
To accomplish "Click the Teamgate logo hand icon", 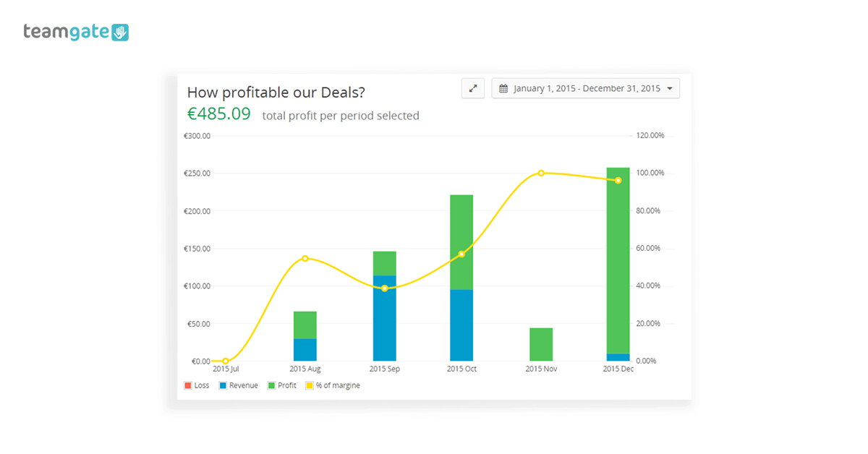I will point(119,32).
